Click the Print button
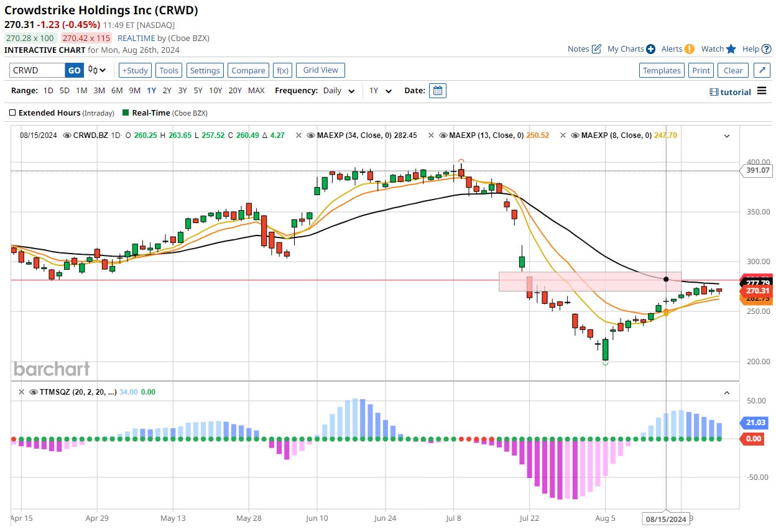This screenshot has height=532, width=776. (701, 70)
